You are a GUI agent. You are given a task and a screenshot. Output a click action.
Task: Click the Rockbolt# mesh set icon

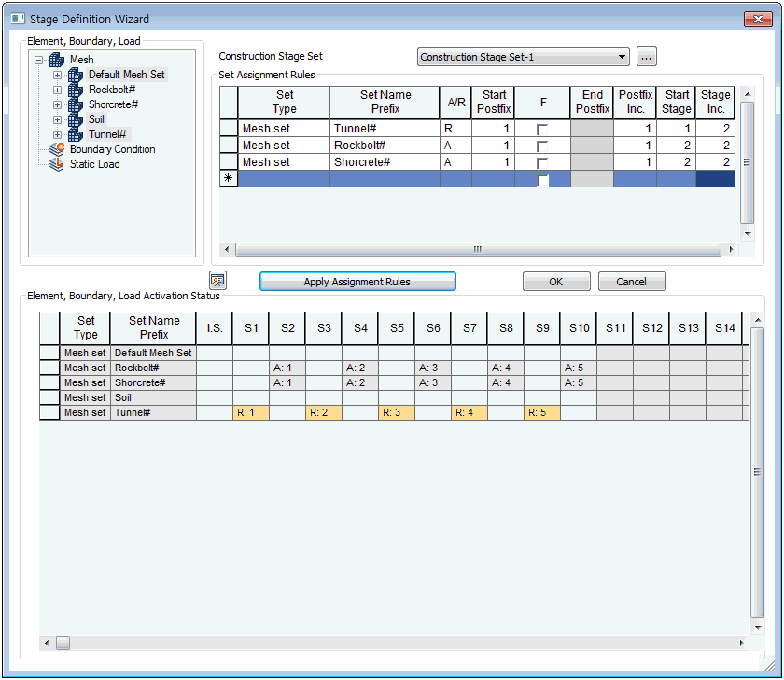click(x=76, y=90)
